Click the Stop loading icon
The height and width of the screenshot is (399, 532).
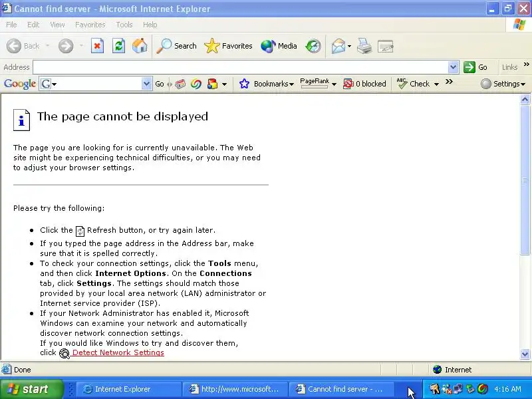pyautogui.click(x=97, y=46)
